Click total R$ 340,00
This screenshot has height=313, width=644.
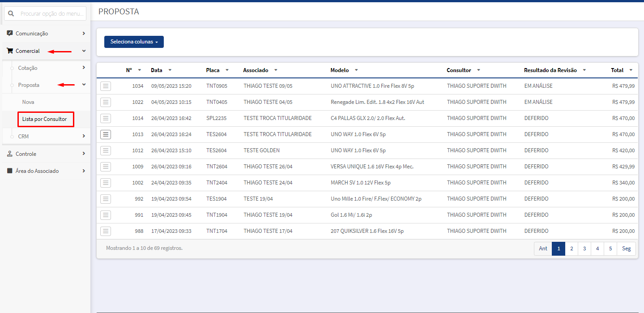tap(623, 183)
